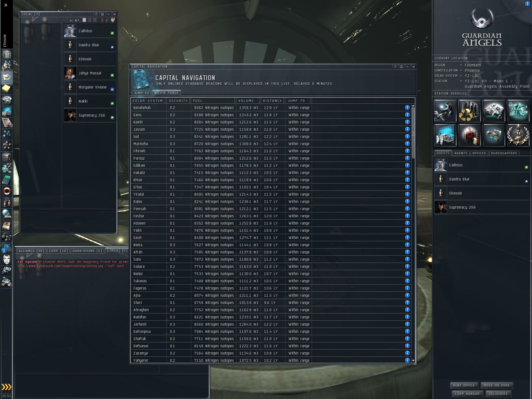This screenshot has height=399, width=532.
Task: Open the Bounty Office station service
Action: point(470,135)
